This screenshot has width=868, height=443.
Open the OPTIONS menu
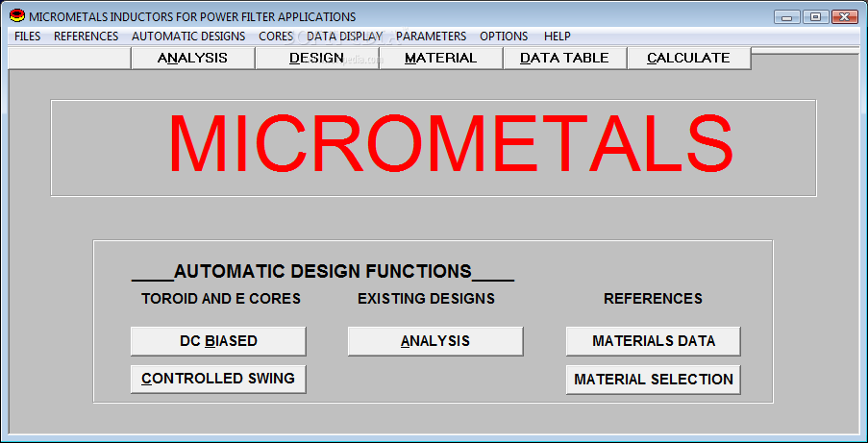pyautogui.click(x=504, y=37)
